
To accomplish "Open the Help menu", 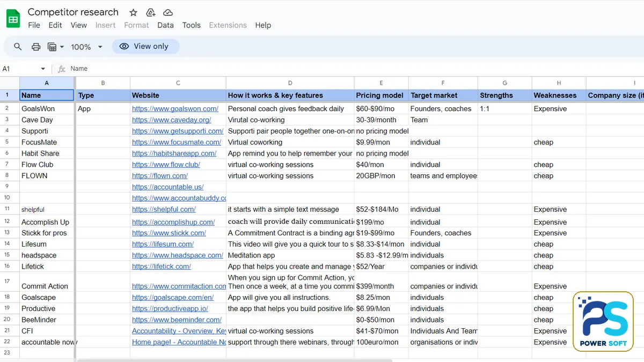I will 263,25.
